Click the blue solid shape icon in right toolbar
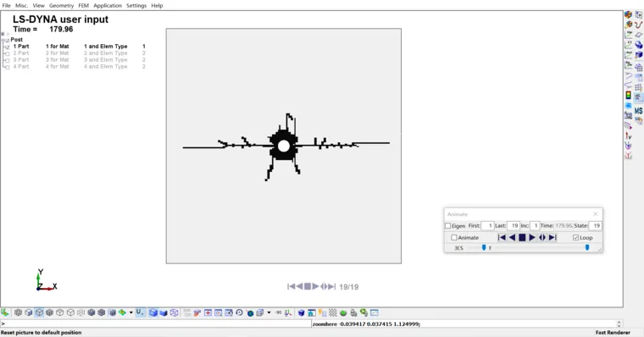 639,44
